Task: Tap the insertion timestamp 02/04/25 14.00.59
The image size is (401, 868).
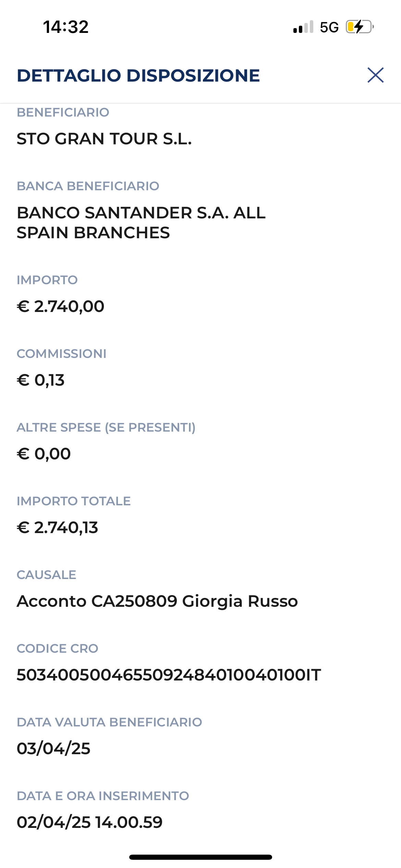Action: 90,822
